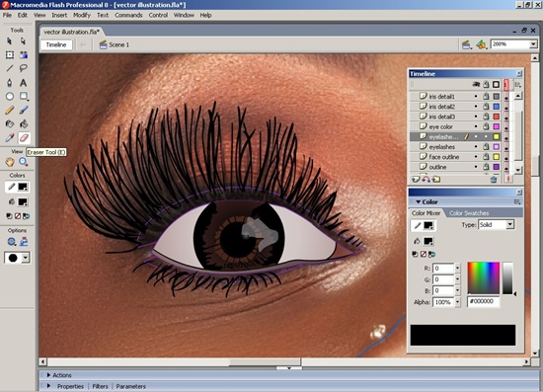This screenshot has width=543, height=392.
Task: Open the Alpha value dropdown
Action: 457,302
